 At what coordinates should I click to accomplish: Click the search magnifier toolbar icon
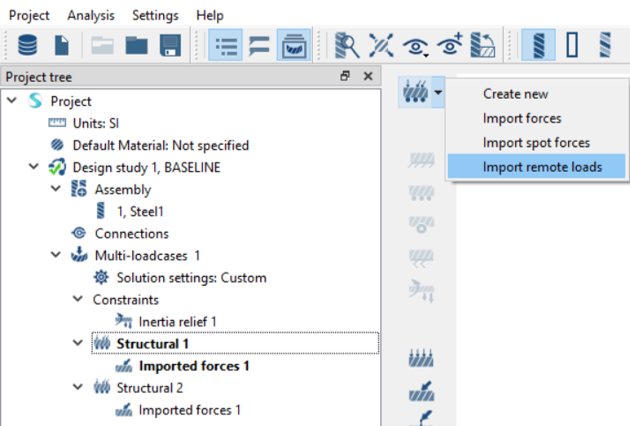coord(346,45)
